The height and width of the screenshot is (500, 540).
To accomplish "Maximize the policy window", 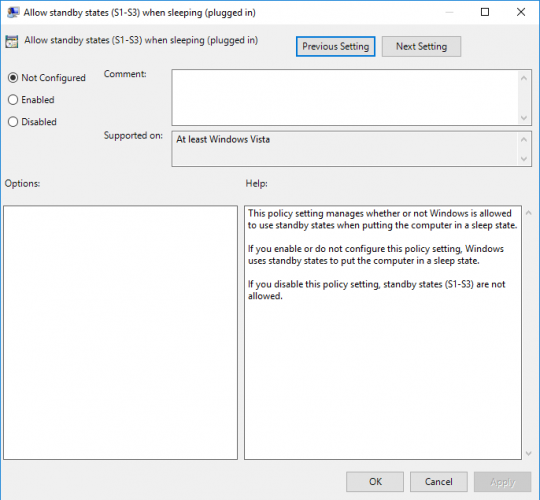I will pos(485,12).
